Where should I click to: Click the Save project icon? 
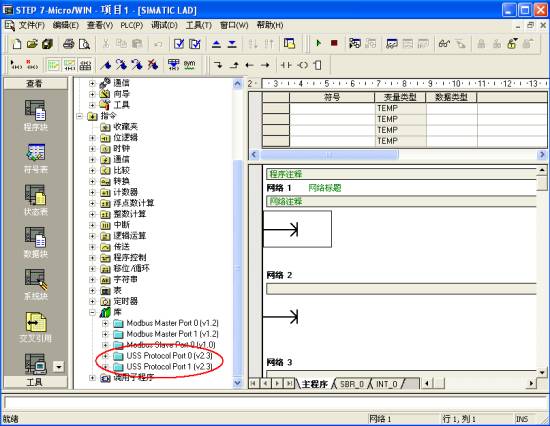coord(47,44)
